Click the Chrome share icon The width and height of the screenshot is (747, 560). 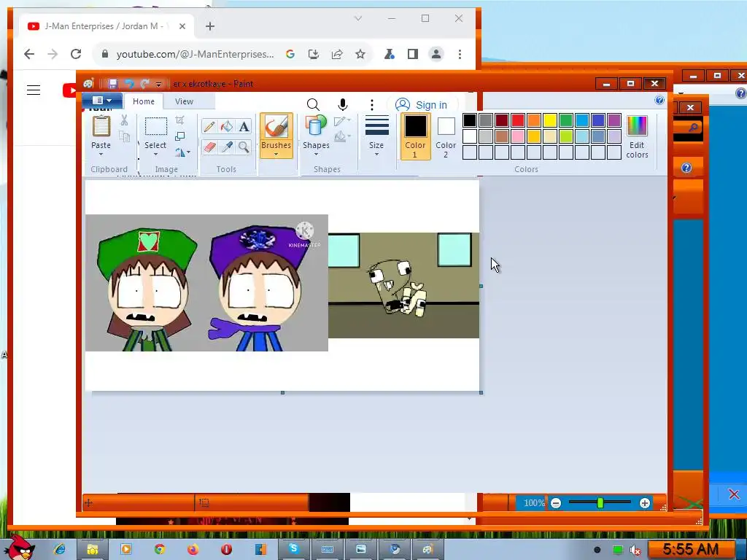(x=337, y=54)
